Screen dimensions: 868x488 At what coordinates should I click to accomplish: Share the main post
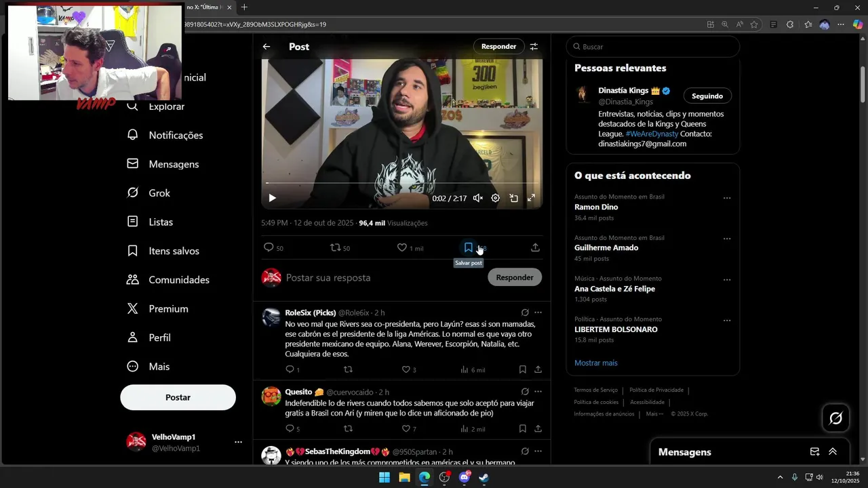535,248
